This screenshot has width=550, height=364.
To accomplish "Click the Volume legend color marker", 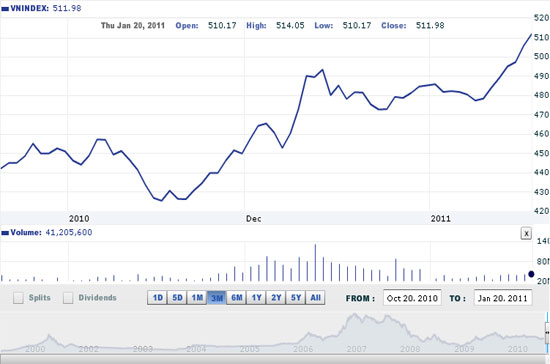I will click(5, 233).
